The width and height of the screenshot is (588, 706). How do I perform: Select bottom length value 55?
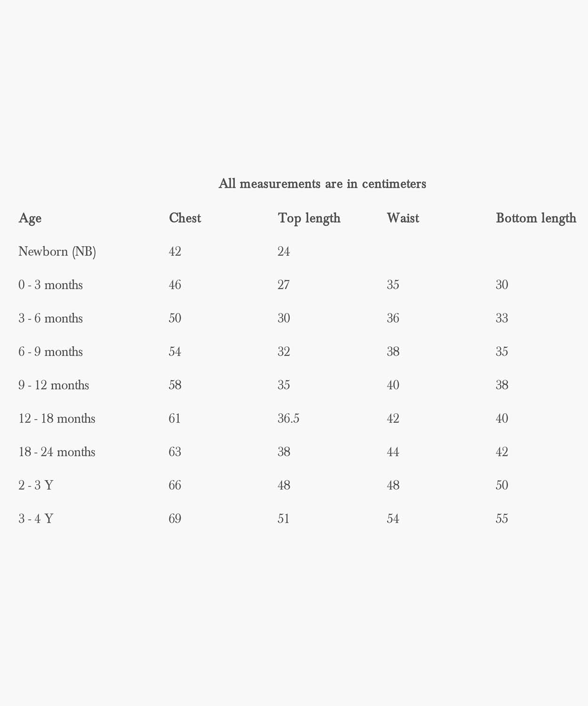pos(502,519)
